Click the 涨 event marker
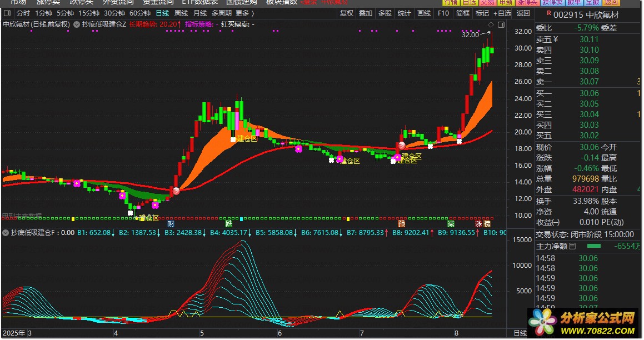Image resolution: width=644 pixels, height=340 pixels. [478, 224]
